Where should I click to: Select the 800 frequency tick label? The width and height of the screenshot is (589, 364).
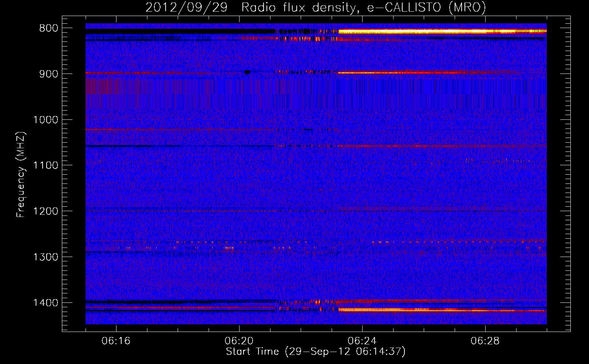(49, 28)
